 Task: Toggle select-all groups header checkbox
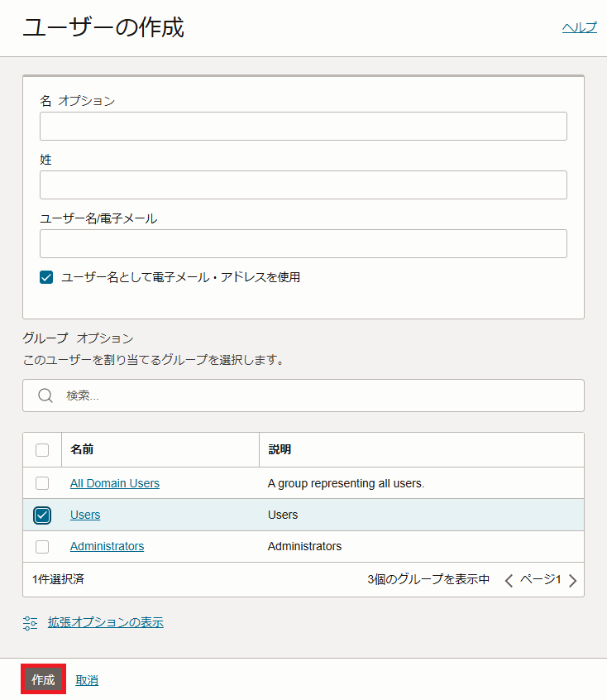point(42,449)
